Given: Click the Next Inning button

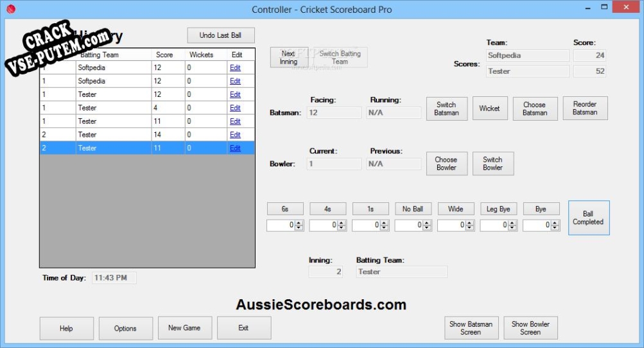Looking at the screenshot, I should (x=289, y=57).
